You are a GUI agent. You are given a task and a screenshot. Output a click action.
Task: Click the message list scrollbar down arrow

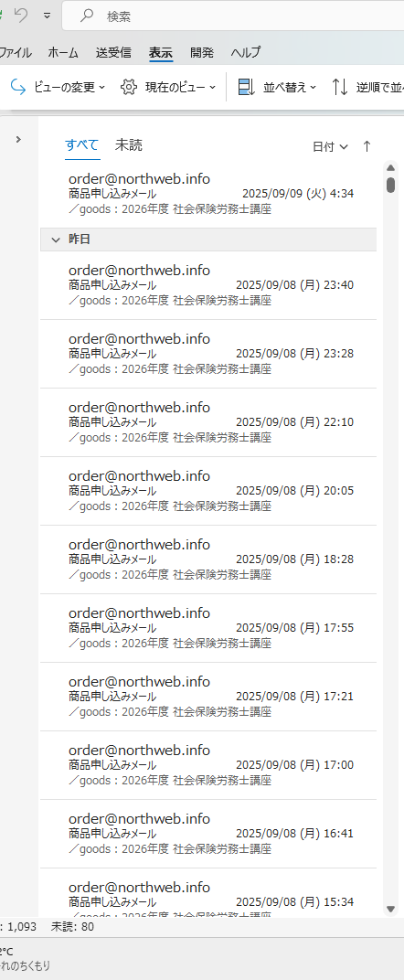[x=391, y=908]
